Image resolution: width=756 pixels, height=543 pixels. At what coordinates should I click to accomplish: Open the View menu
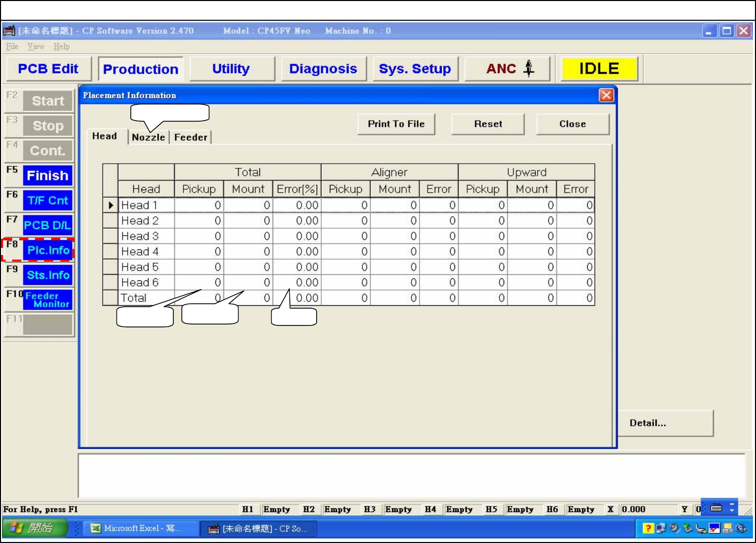click(x=35, y=47)
